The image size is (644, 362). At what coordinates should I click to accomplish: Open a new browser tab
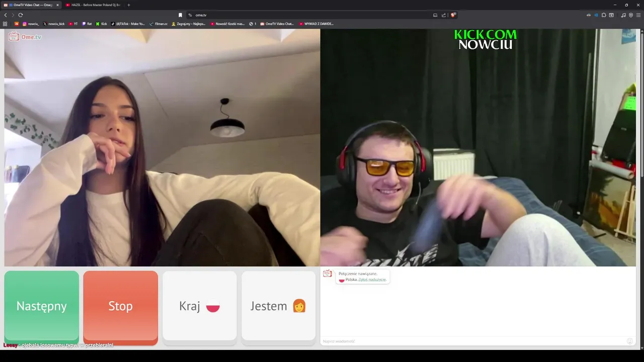(128, 5)
